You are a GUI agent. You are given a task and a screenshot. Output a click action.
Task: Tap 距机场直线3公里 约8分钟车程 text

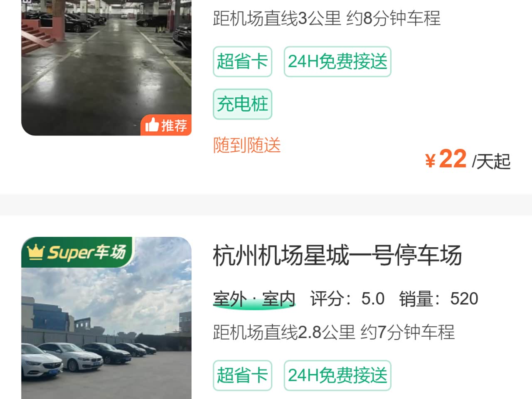[x=327, y=18]
